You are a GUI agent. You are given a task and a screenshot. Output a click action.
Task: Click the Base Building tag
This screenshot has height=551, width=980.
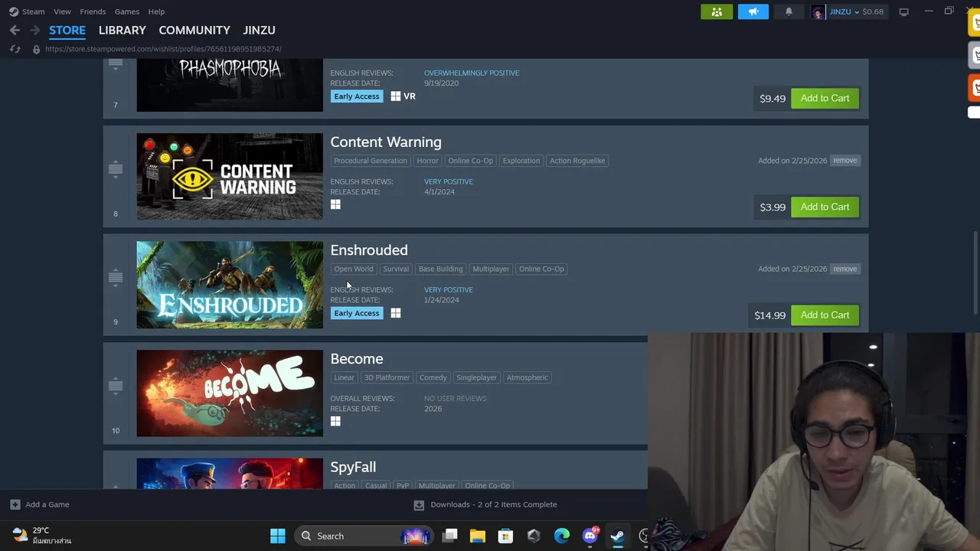440,269
